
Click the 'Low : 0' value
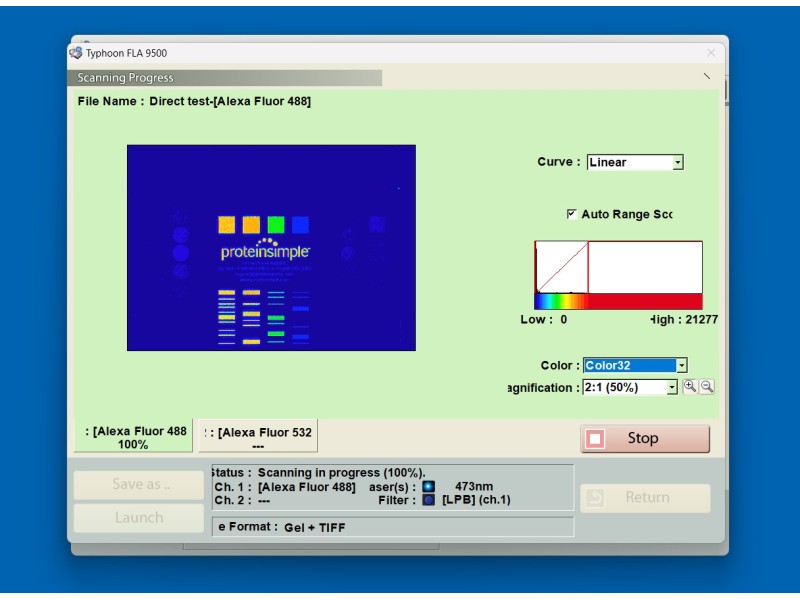(x=544, y=319)
